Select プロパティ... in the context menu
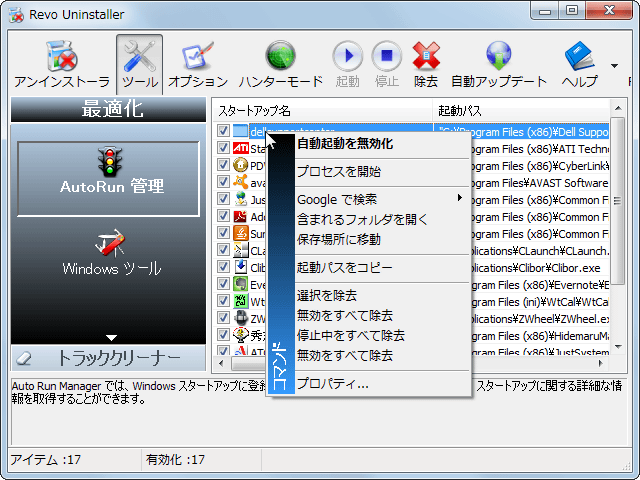The width and height of the screenshot is (640, 480). 333,383
